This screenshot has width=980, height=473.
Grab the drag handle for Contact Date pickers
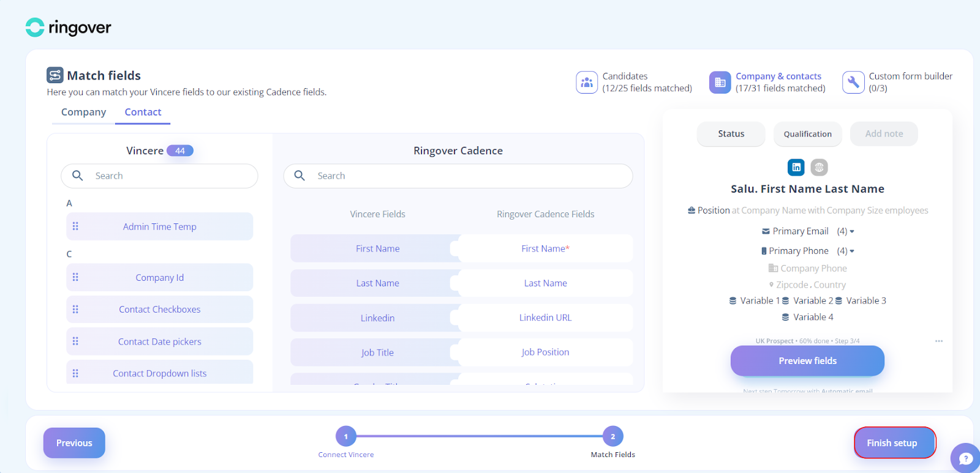[75, 341]
